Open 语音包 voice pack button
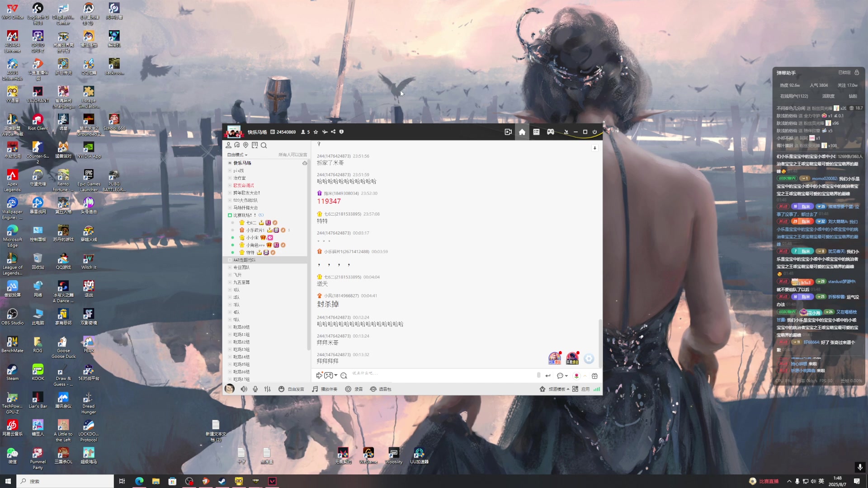Viewport: 868px width, 488px height. 381,389
